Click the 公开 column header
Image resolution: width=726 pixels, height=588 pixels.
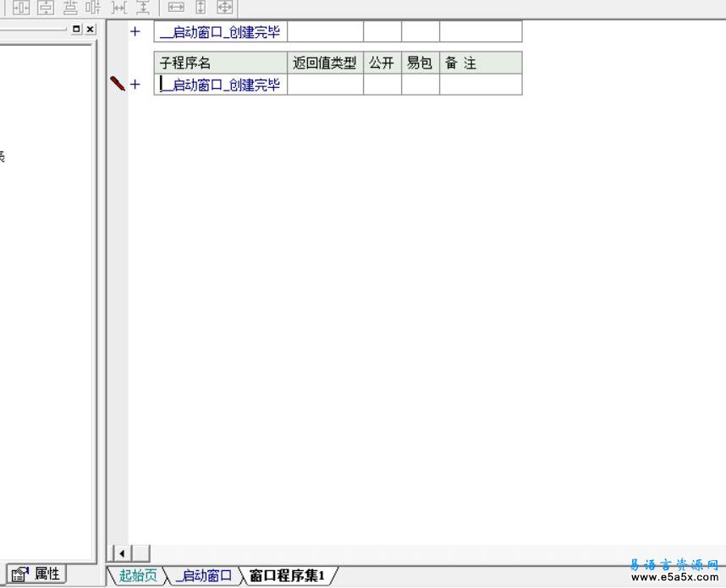[x=382, y=63]
